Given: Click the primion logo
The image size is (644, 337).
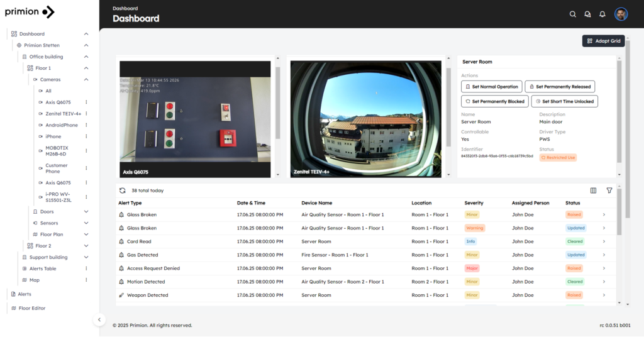Looking at the screenshot, I should pyautogui.click(x=30, y=11).
